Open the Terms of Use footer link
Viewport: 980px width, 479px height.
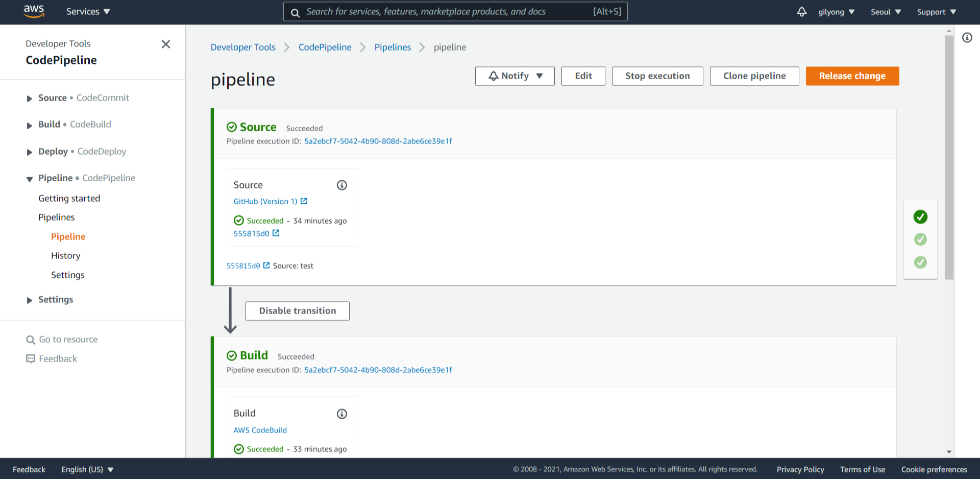(x=863, y=469)
